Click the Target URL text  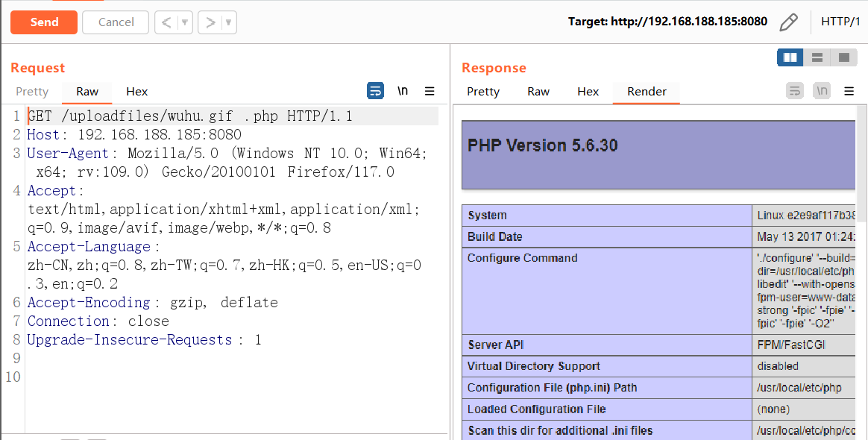click(667, 22)
